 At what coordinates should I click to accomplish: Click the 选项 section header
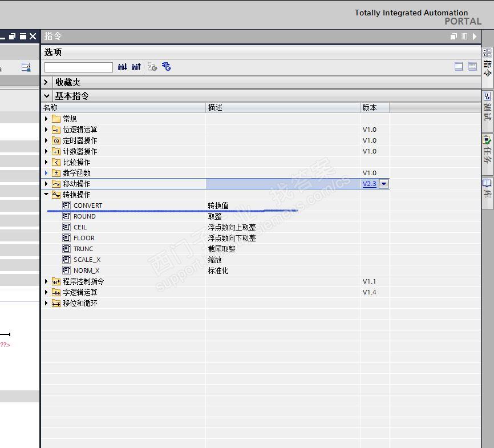(261, 52)
